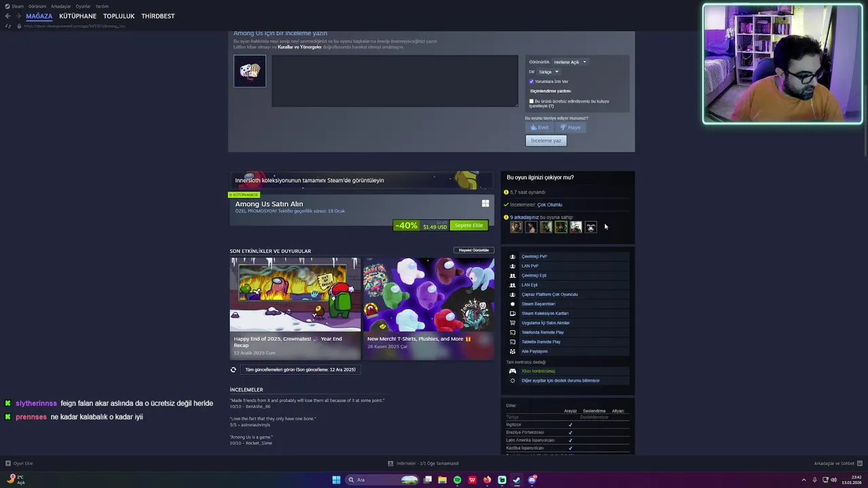Toggle the Yorumlara İzin Ver checkbox
The height and width of the screenshot is (488, 868).
(x=531, y=81)
